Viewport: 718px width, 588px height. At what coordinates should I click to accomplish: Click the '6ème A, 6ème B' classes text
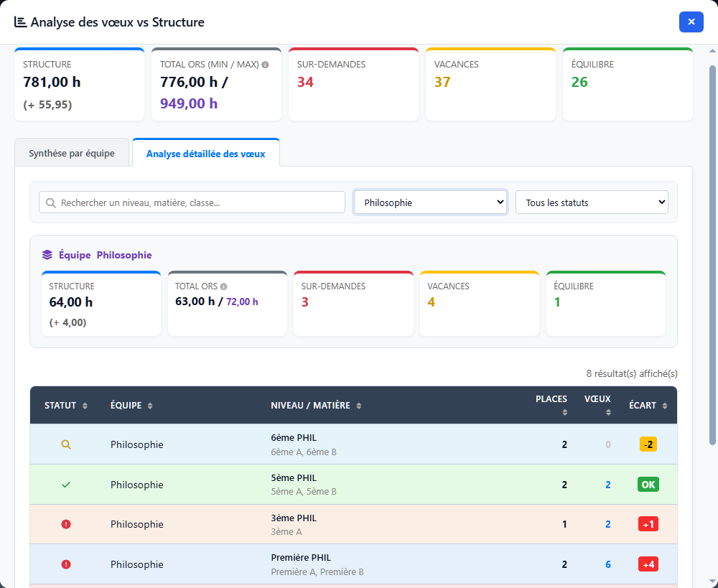click(x=304, y=452)
